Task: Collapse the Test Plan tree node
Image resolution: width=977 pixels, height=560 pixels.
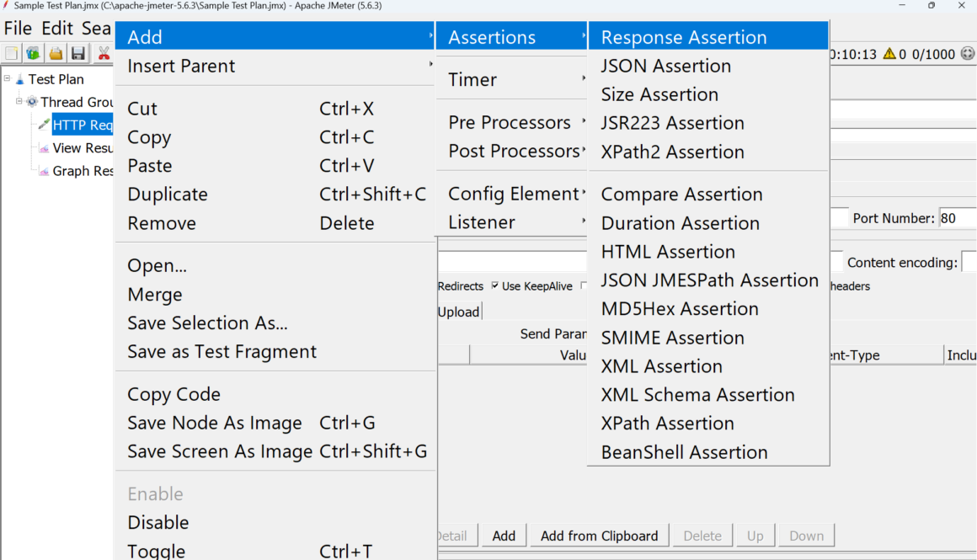Action: pyautogui.click(x=7, y=78)
